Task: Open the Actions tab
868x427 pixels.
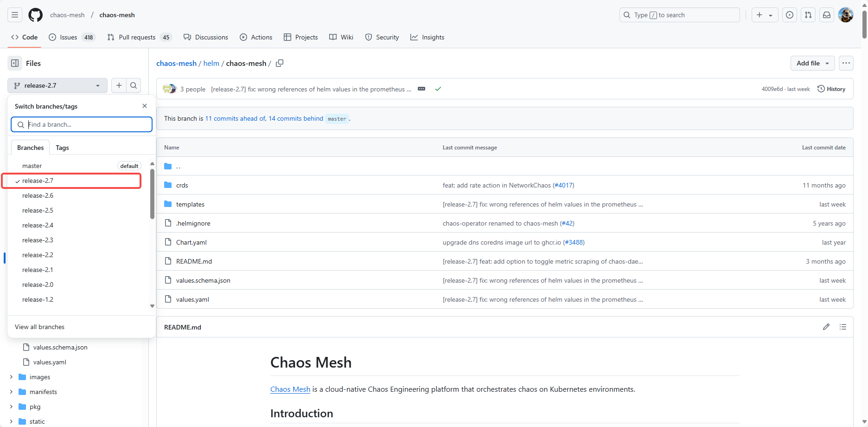Action: pyautogui.click(x=256, y=37)
